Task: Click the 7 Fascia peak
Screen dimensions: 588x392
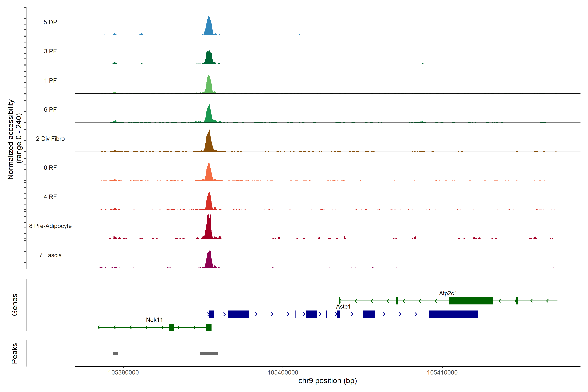Action: click(209, 261)
